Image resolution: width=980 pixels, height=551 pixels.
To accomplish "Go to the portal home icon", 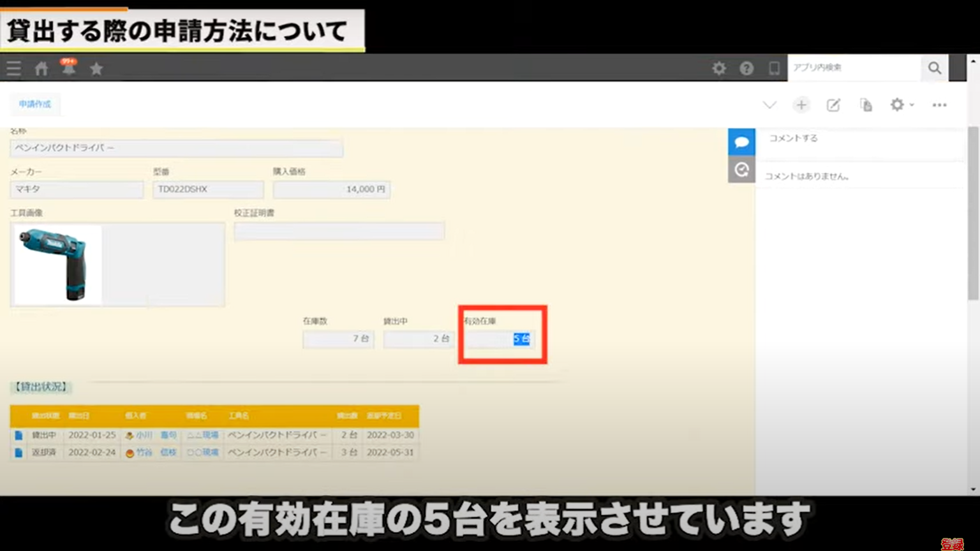I will 41,68.
